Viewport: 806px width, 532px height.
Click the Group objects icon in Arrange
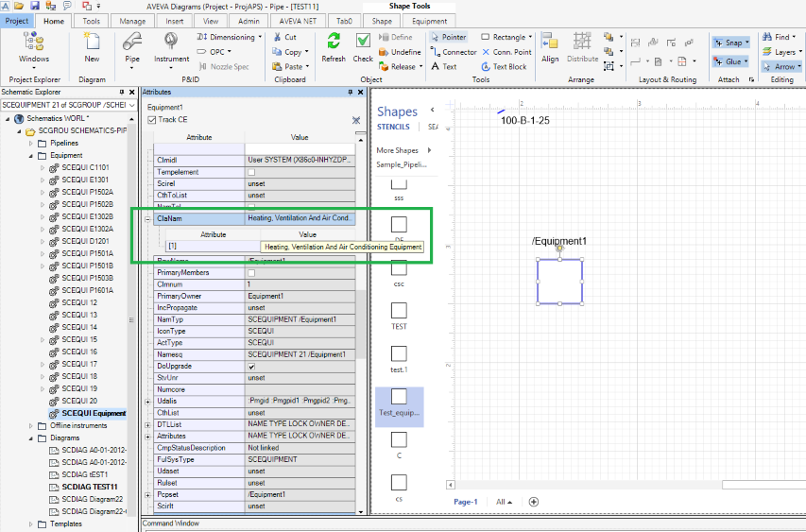pos(609,66)
